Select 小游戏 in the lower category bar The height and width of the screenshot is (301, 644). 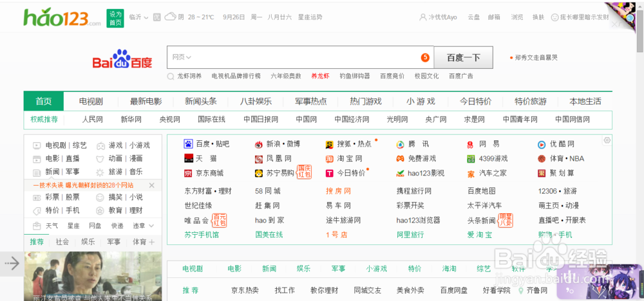tap(377, 269)
